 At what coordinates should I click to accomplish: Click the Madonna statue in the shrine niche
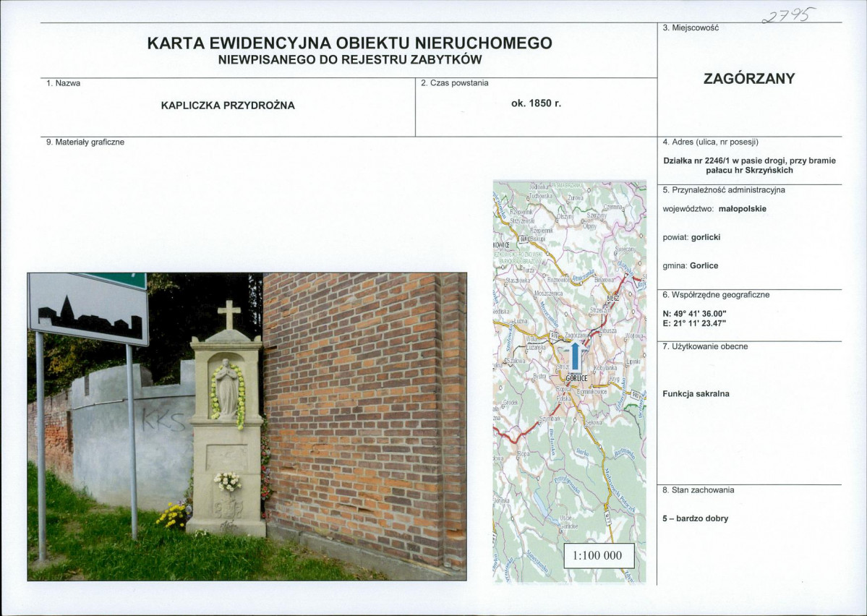(226, 388)
